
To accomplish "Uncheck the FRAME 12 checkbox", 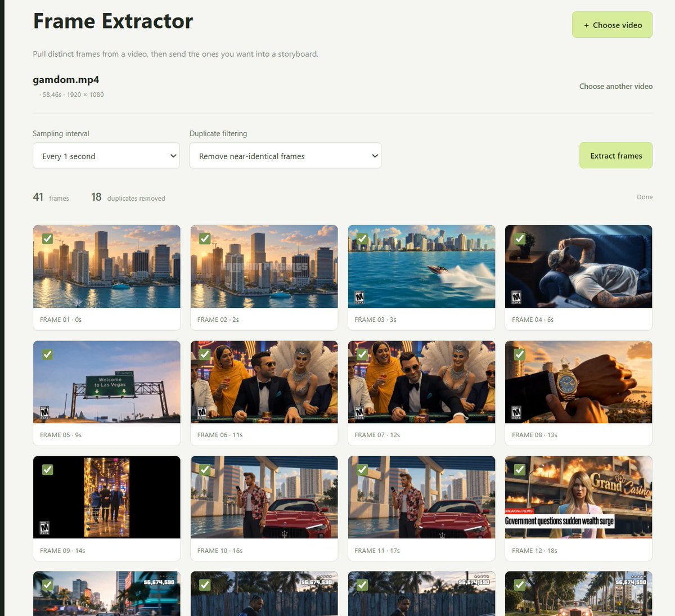I will (520, 470).
